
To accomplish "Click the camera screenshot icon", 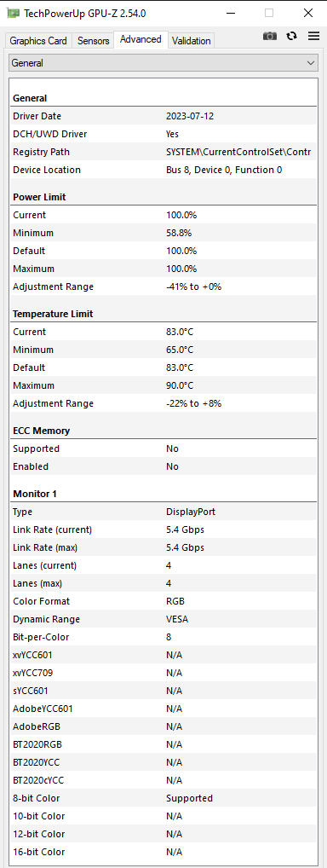I will pos(269,36).
